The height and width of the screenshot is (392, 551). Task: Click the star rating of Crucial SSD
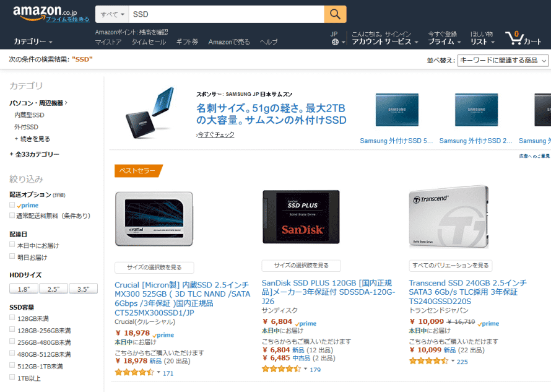pyautogui.click(x=134, y=372)
